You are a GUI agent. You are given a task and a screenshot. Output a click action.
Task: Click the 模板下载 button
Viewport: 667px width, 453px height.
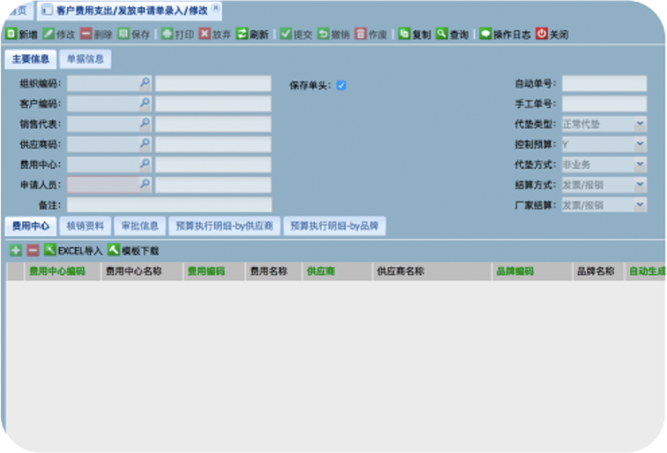coord(133,250)
